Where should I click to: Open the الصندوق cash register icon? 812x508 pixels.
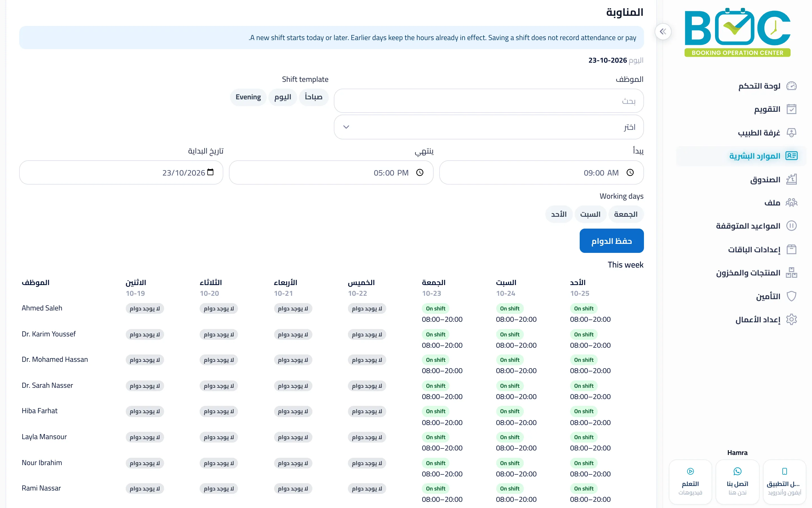click(x=791, y=179)
